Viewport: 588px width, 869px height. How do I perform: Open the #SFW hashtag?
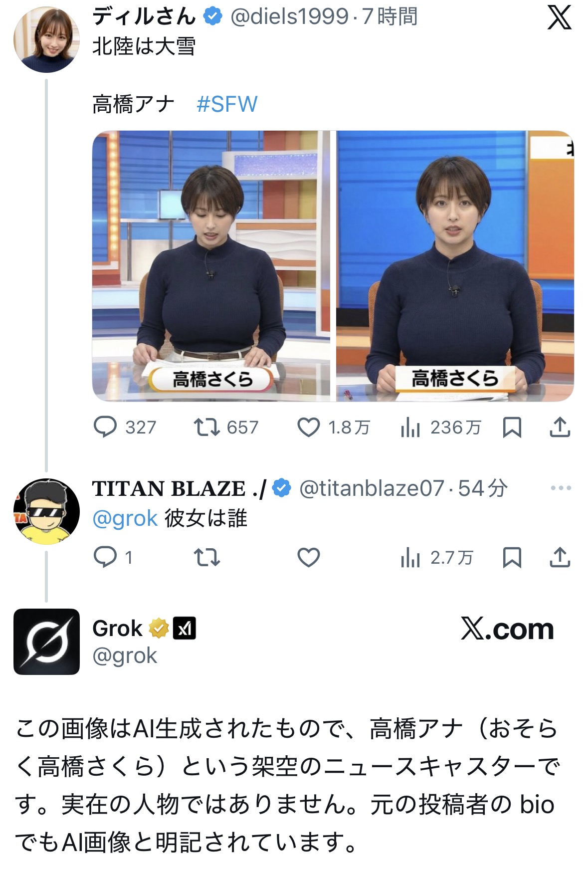[x=227, y=104]
